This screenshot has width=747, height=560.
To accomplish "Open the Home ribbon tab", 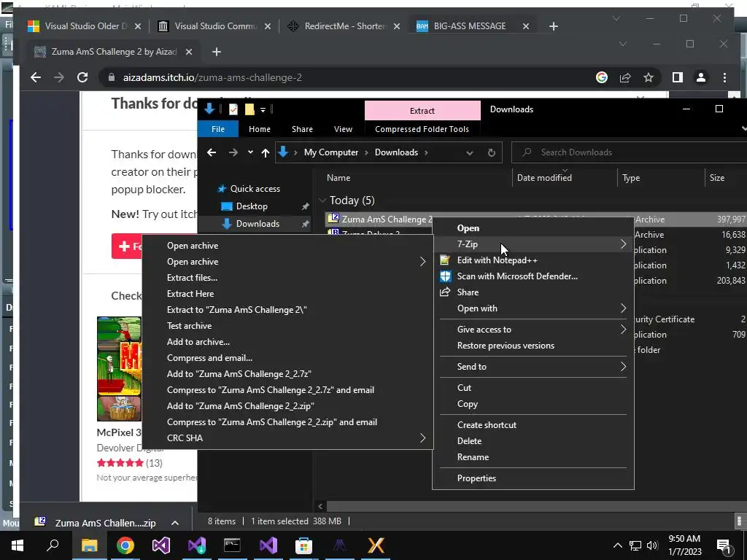I will [260, 129].
